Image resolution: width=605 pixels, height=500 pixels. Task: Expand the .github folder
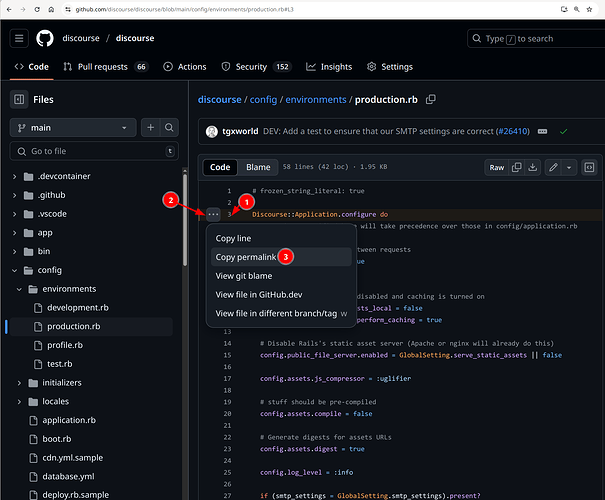[14, 195]
